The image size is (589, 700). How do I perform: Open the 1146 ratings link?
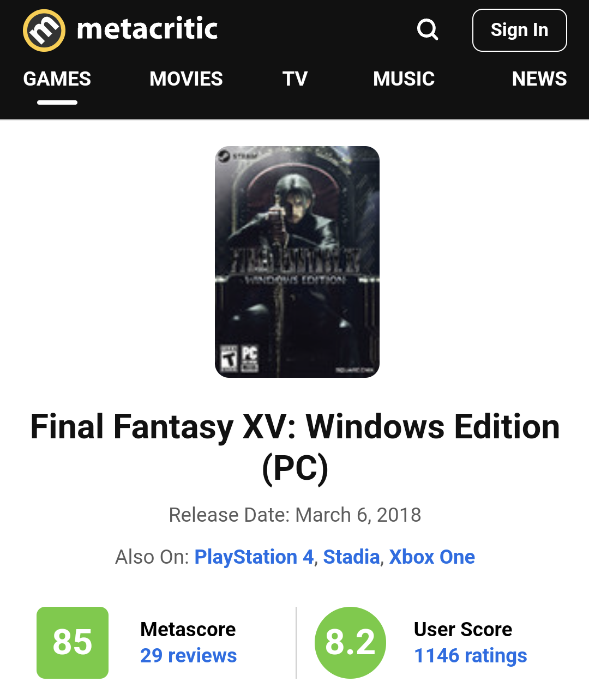coord(471,656)
